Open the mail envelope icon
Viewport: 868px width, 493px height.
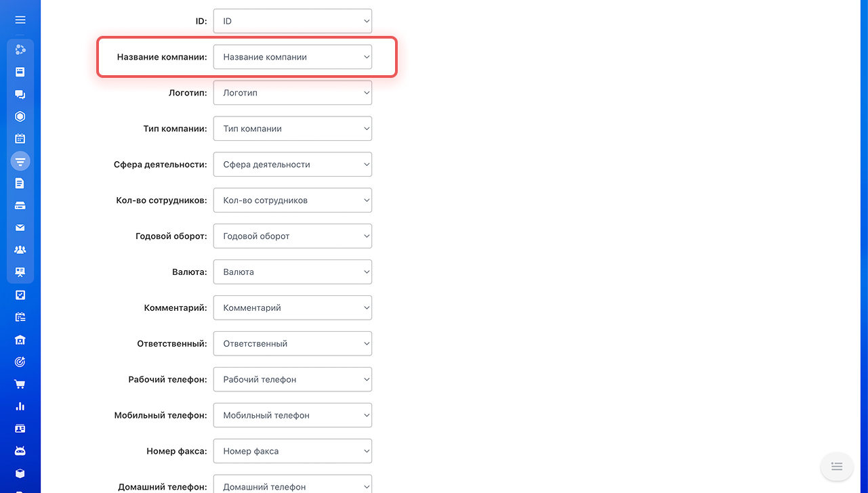[x=20, y=228]
